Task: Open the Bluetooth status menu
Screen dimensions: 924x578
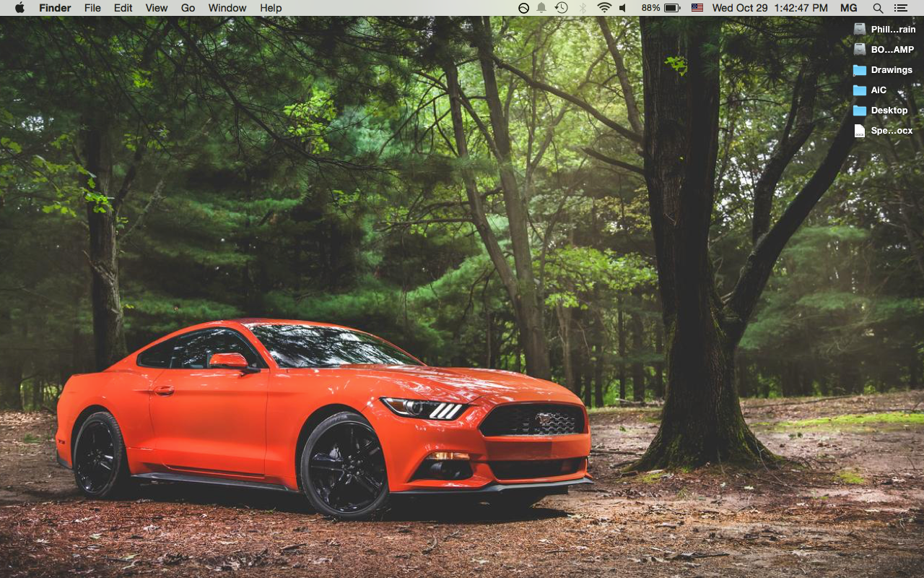Action: pyautogui.click(x=583, y=8)
